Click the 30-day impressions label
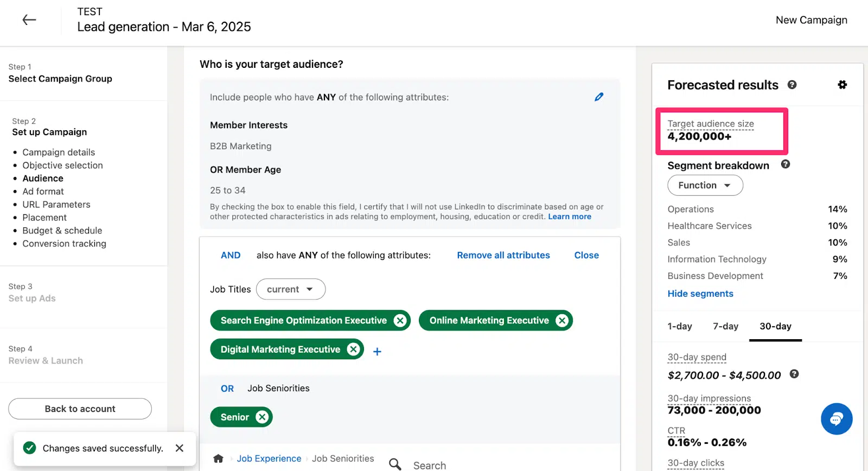This screenshot has height=471, width=868. click(709, 398)
